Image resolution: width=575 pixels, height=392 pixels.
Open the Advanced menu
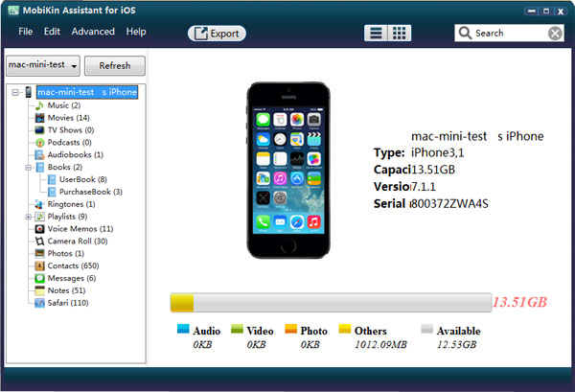[x=93, y=32]
